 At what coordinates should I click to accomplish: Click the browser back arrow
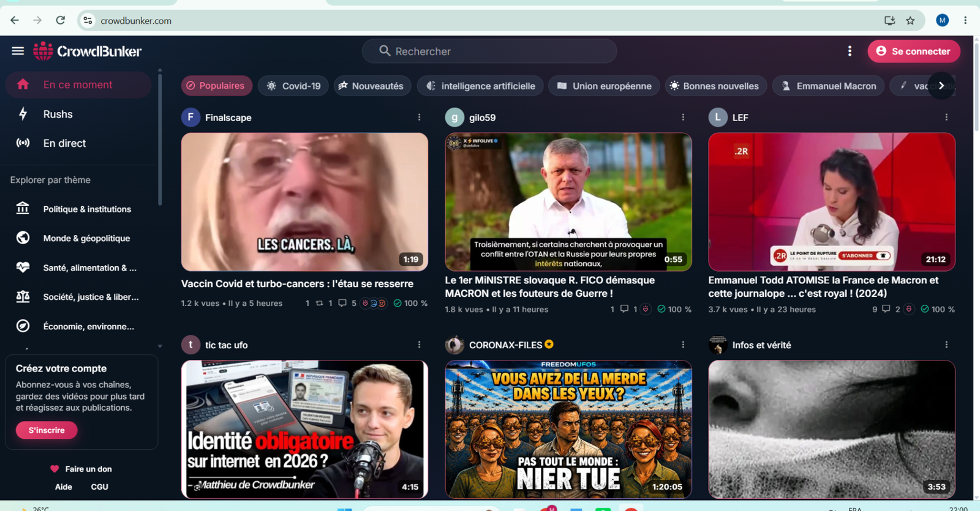click(x=15, y=20)
